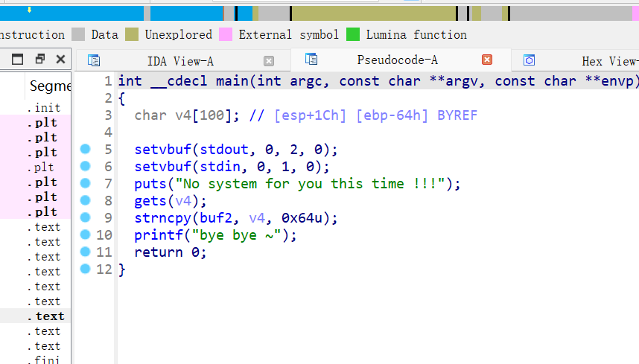Close the left side panel
The image size is (639, 364).
click(60, 60)
